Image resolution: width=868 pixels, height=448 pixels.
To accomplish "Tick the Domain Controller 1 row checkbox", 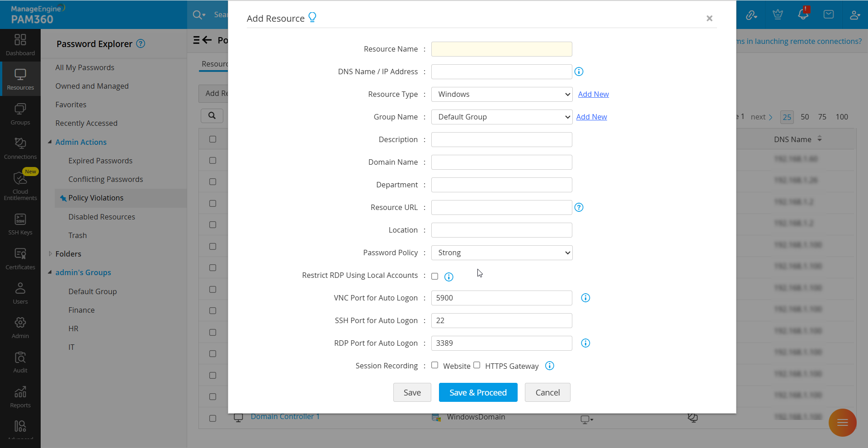I will [213, 418].
